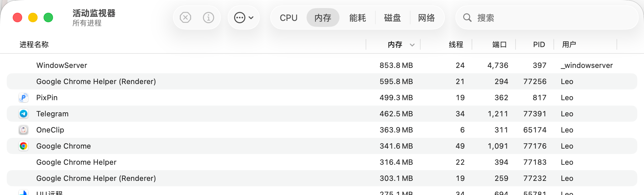Open the 磁盘 tab
Viewport: 644px width, 195px height.
tap(392, 18)
